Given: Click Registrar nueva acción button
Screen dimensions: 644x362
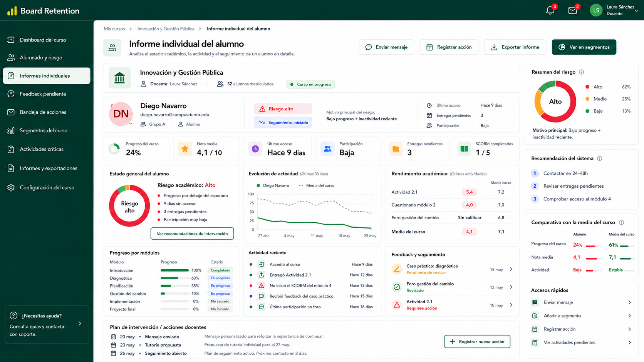Looking at the screenshot, I should point(477,342).
